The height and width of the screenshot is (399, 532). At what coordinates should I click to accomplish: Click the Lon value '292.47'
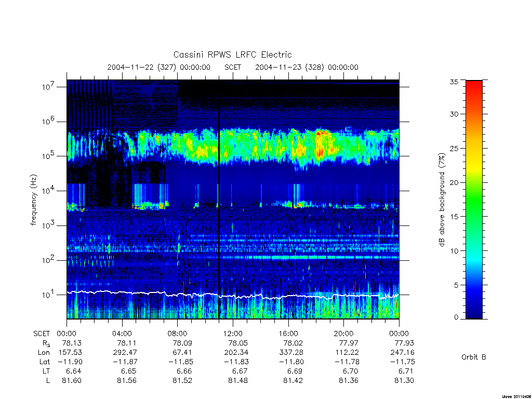tap(126, 352)
